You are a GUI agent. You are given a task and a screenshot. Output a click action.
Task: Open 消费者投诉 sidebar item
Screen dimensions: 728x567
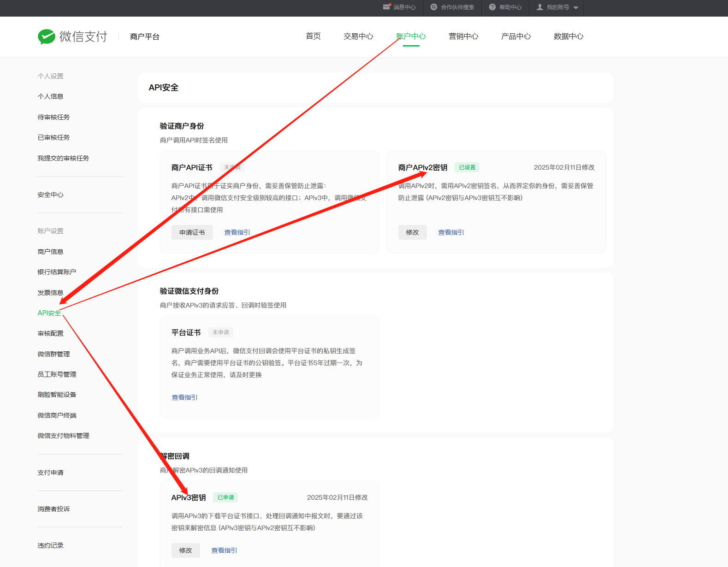[54, 509]
